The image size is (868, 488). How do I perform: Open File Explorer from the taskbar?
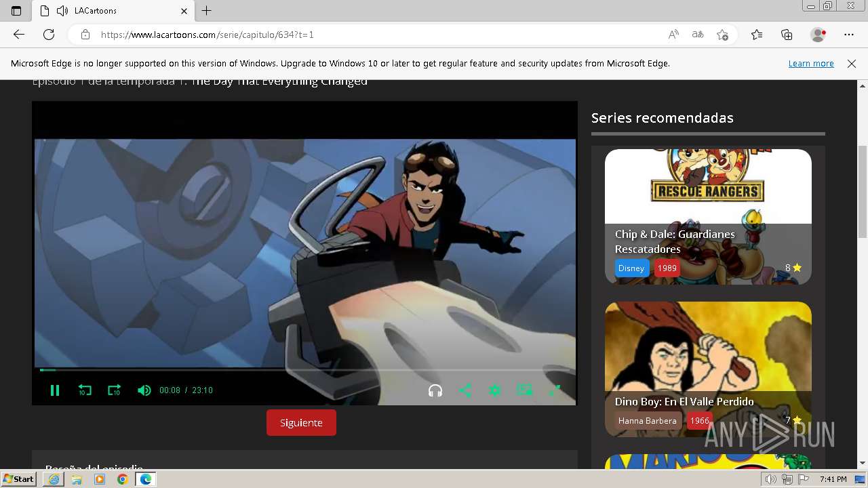point(77,479)
